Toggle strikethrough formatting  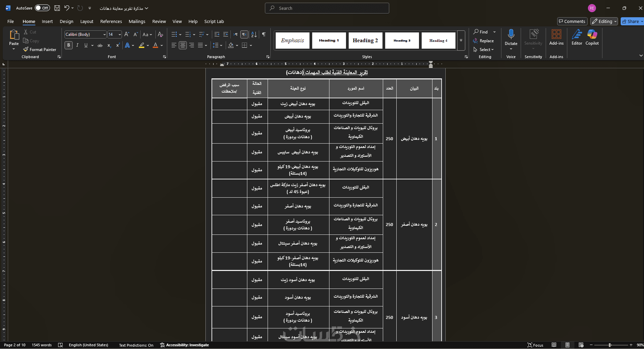[x=100, y=45]
